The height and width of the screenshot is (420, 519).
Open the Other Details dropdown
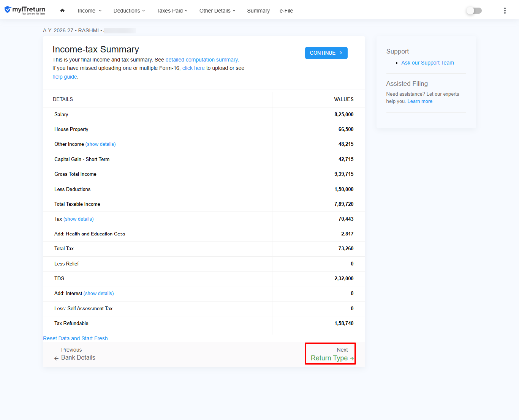click(x=217, y=11)
